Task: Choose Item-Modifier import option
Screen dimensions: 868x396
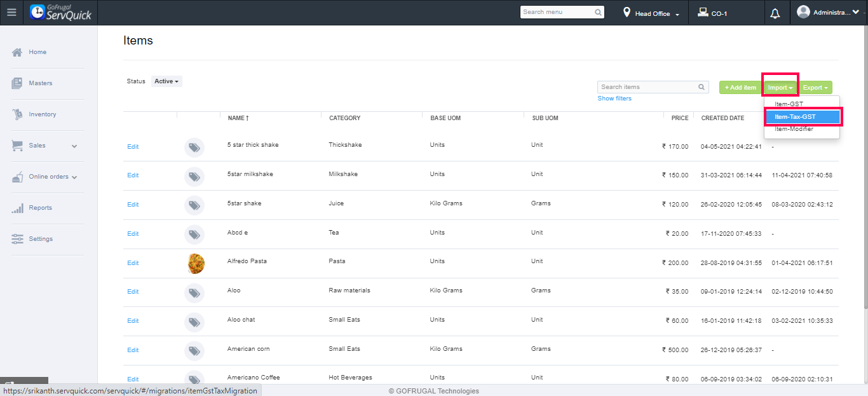Action: [x=794, y=129]
